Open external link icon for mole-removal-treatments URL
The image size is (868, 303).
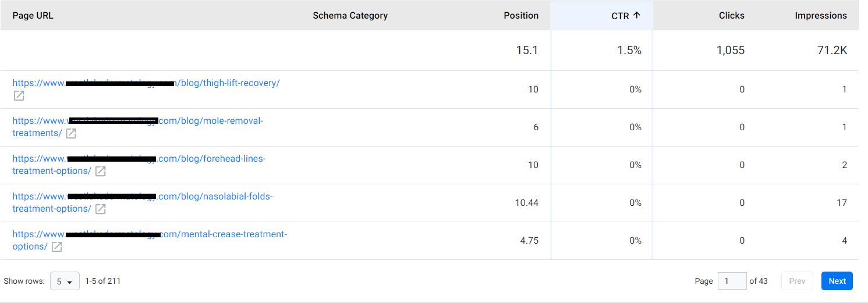71,134
